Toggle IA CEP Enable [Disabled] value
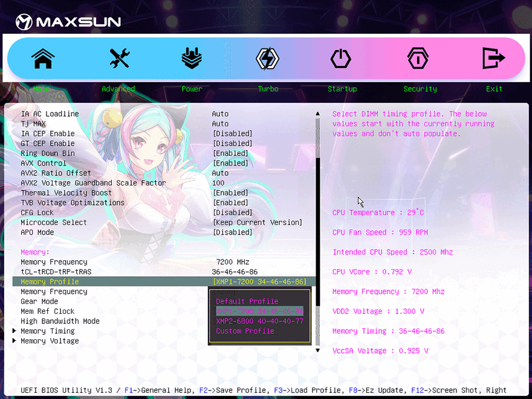Viewport: 532px width, 399px height. (233, 134)
